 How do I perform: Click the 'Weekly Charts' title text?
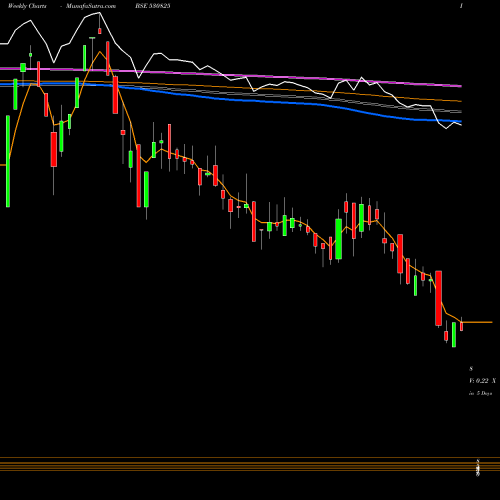pos(27,6)
